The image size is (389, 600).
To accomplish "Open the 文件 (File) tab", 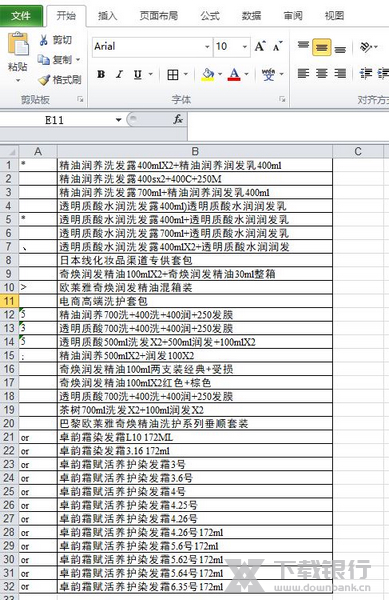I will (x=21, y=15).
